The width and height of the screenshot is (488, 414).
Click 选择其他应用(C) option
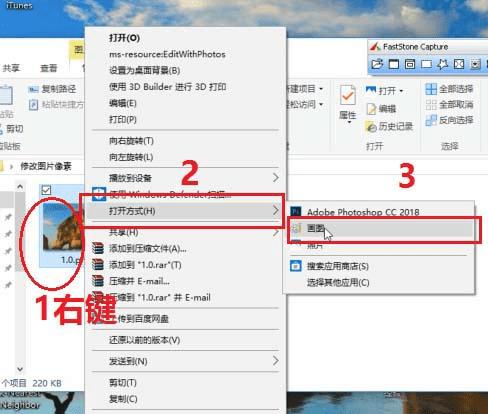click(x=338, y=283)
